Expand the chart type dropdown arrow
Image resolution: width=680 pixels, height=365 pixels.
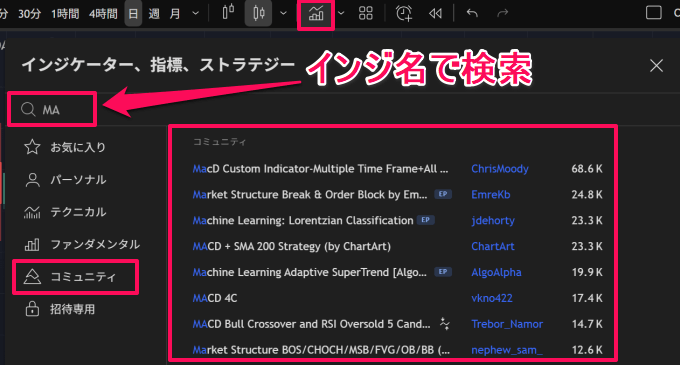(x=283, y=13)
